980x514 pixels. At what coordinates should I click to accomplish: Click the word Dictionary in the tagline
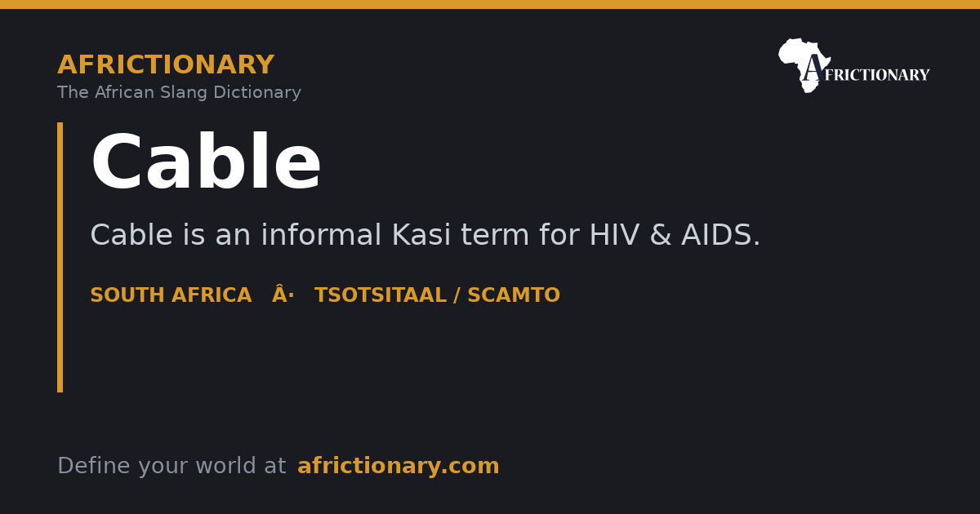(x=257, y=93)
